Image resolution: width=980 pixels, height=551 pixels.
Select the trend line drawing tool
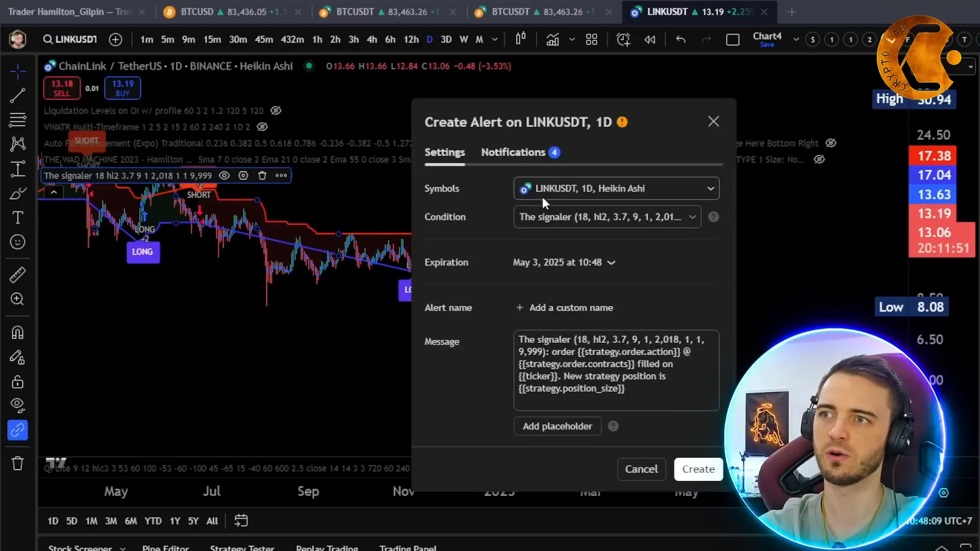click(18, 95)
